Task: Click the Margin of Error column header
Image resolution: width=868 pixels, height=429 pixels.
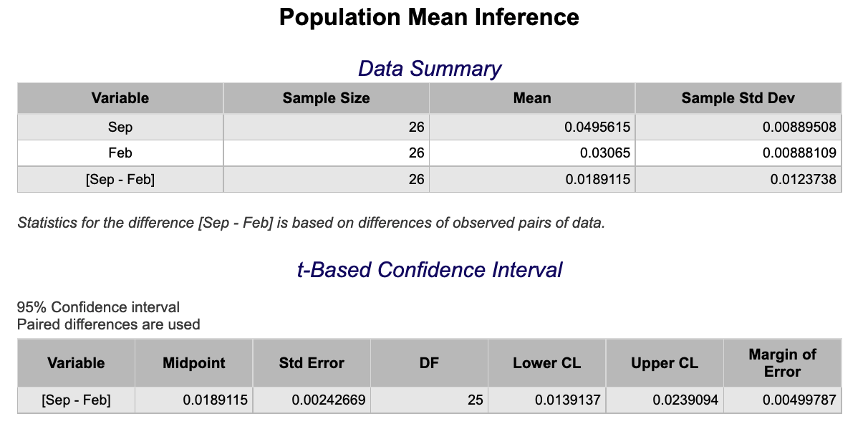Action: pyautogui.click(x=783, y=363)
